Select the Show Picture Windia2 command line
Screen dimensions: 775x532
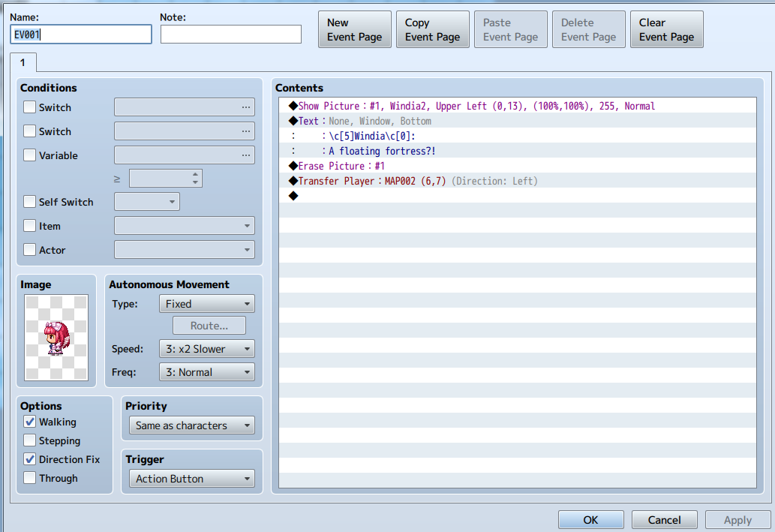coord(518,106)
